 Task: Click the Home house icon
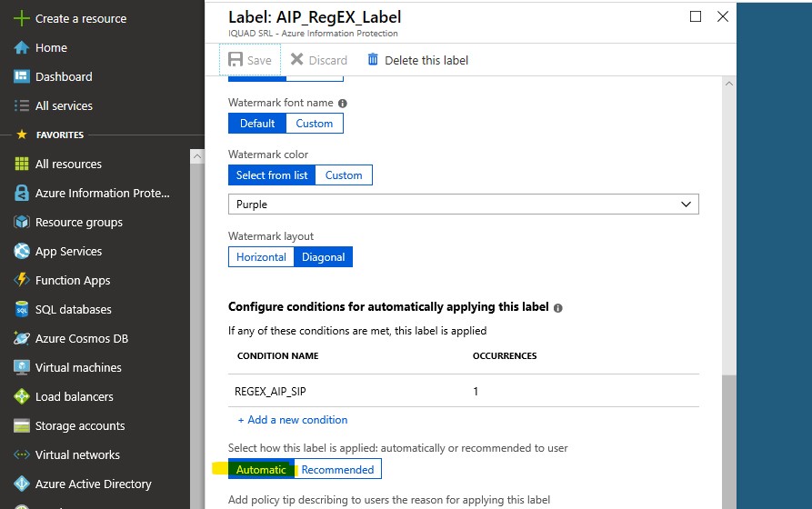(x=21, y=47)
